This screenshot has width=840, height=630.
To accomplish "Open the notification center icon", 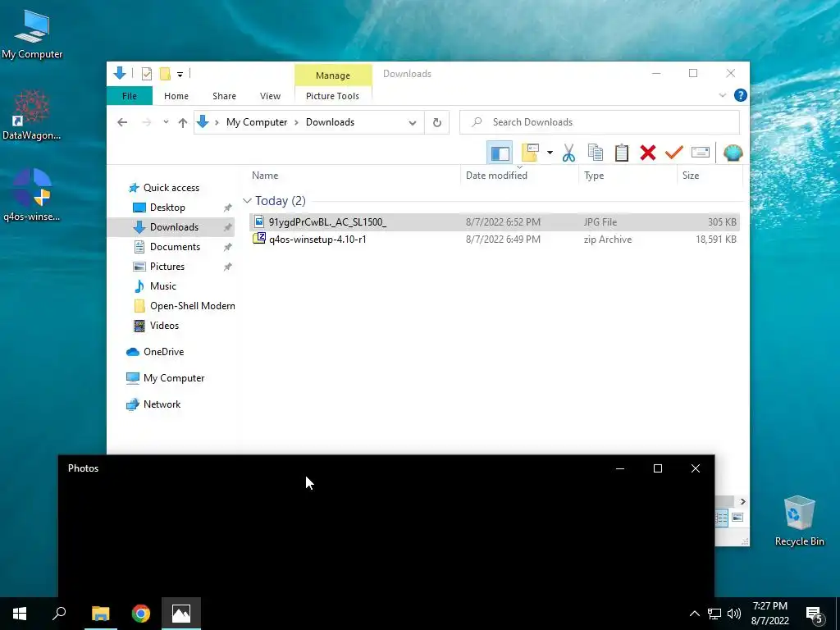I will tap(815, 614).
